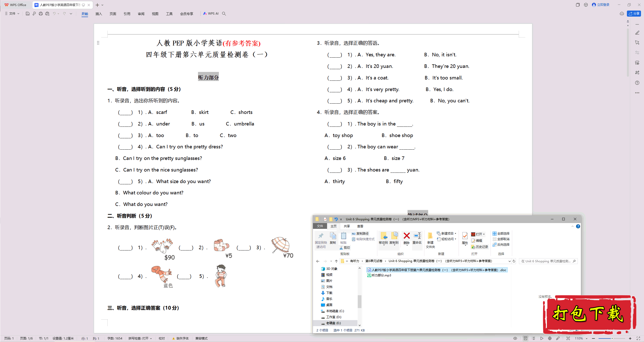Click the Explorer up-directory arrow
Image resolution: width=644 pixels, height=342 pixels.
click(x=336, y=261)
